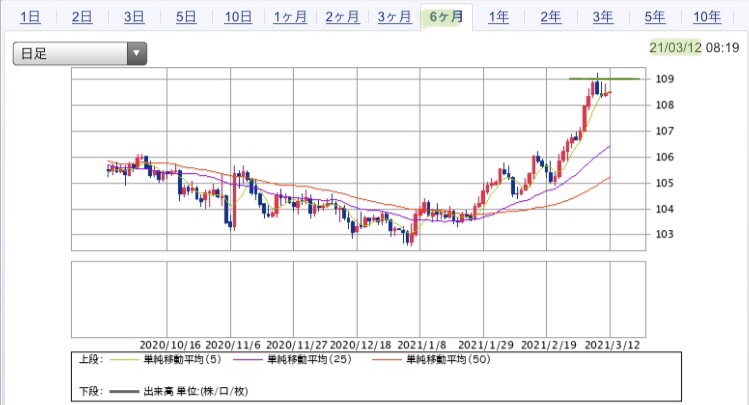Open the 日足 candle interval dropdown
749x405 pixels.
80,53
